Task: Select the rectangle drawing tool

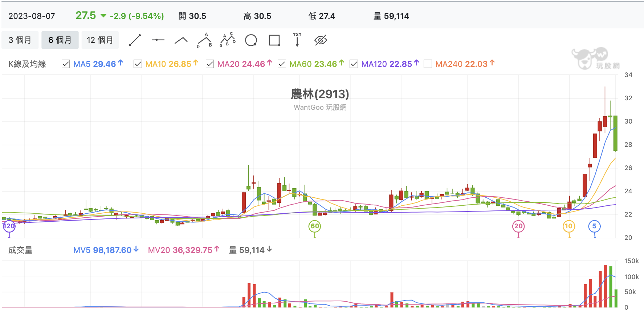Action: point(274,40)
